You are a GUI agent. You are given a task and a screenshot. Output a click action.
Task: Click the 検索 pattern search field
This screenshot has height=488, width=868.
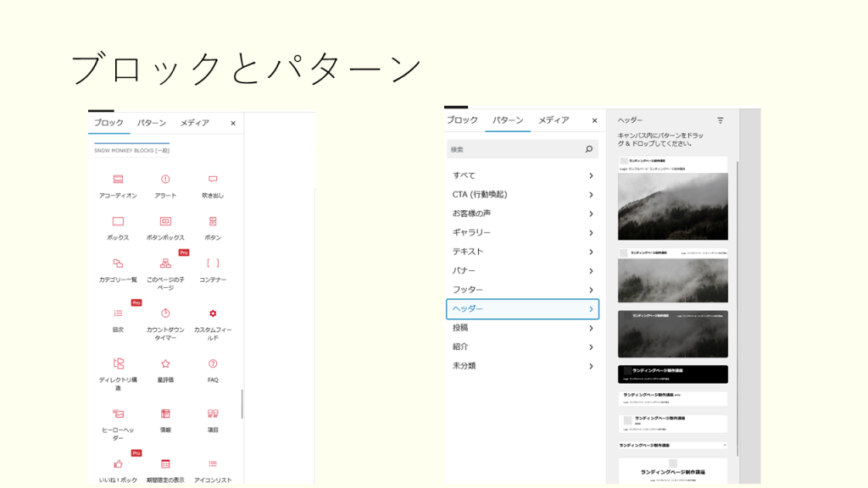tap(513, 149)
